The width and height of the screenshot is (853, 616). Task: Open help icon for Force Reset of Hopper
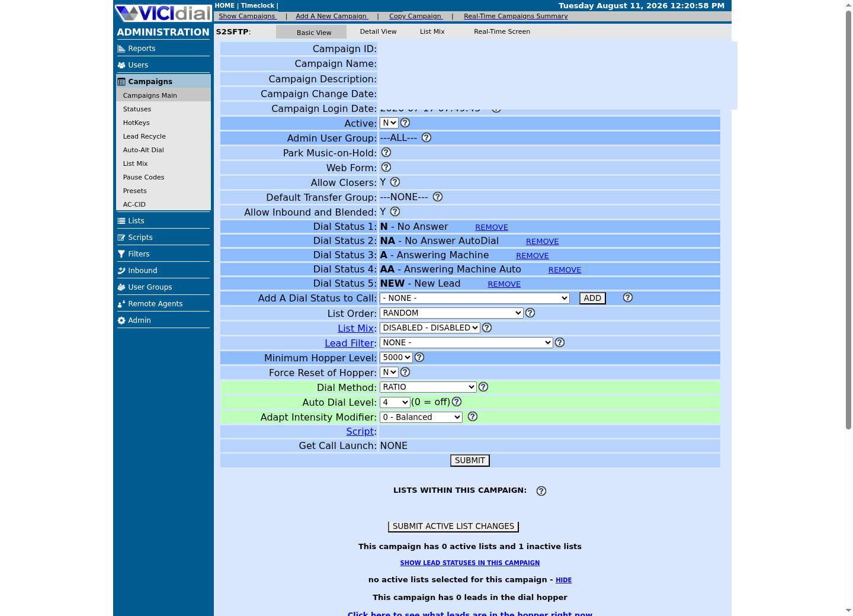pos(405,372)
